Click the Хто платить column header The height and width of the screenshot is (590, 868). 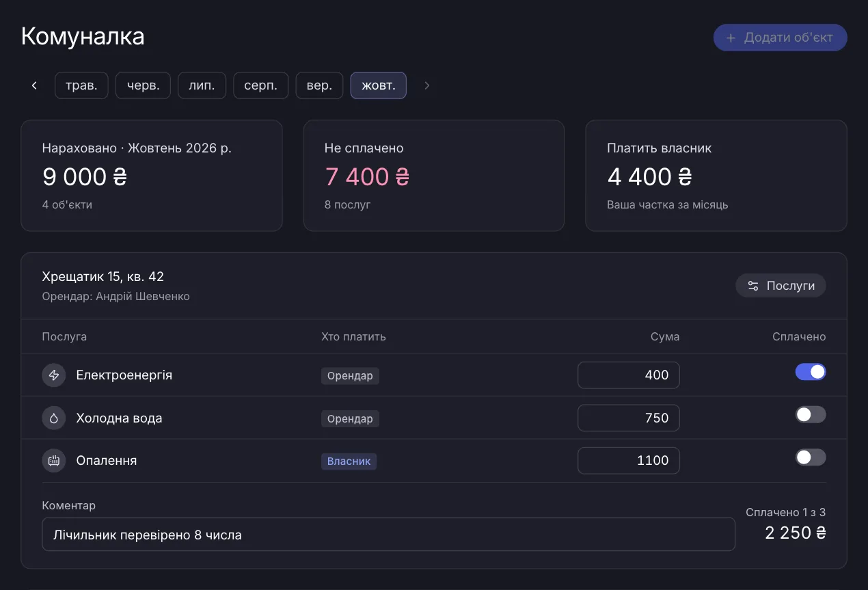click(353, 337)
